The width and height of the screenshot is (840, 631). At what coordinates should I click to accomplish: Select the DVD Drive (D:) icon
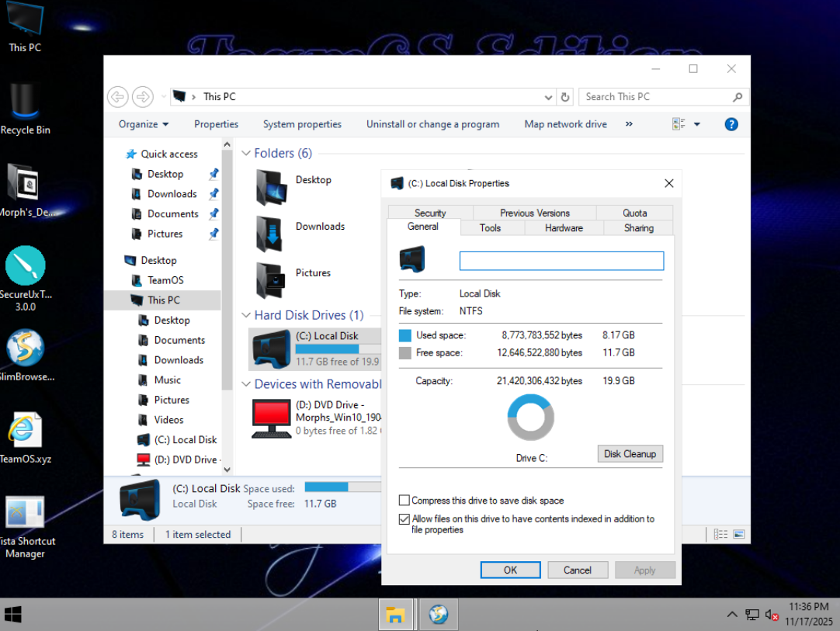[x=271, y=418]
